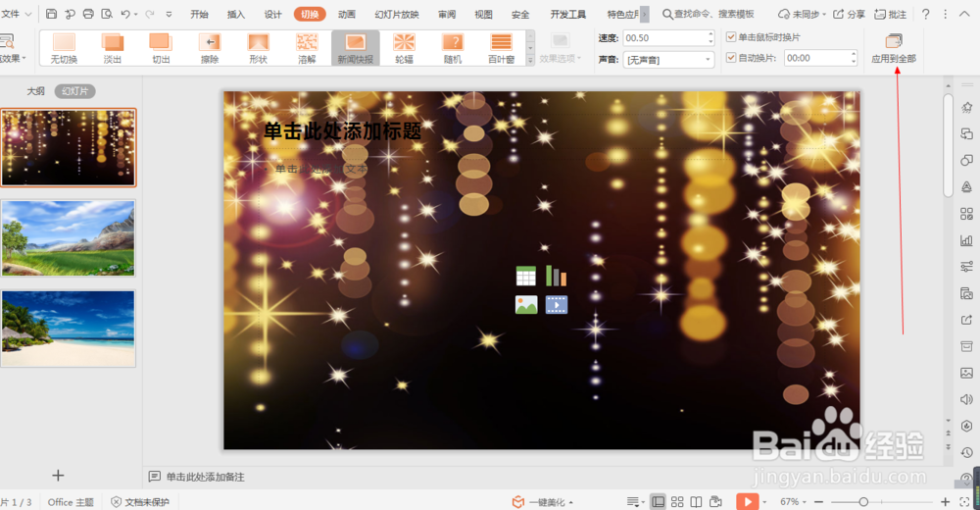Select the 新闻快报 newsflash transition
The height and width of the screenshot is (510, 980).
[355, 49]
